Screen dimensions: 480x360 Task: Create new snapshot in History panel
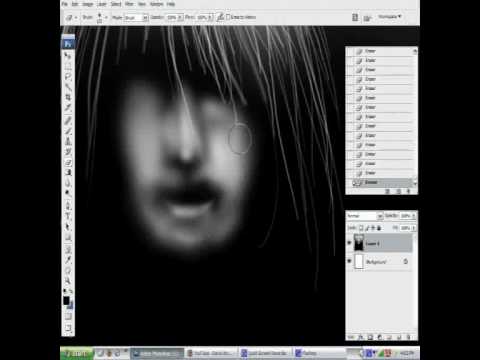click(x=398, y=191)
